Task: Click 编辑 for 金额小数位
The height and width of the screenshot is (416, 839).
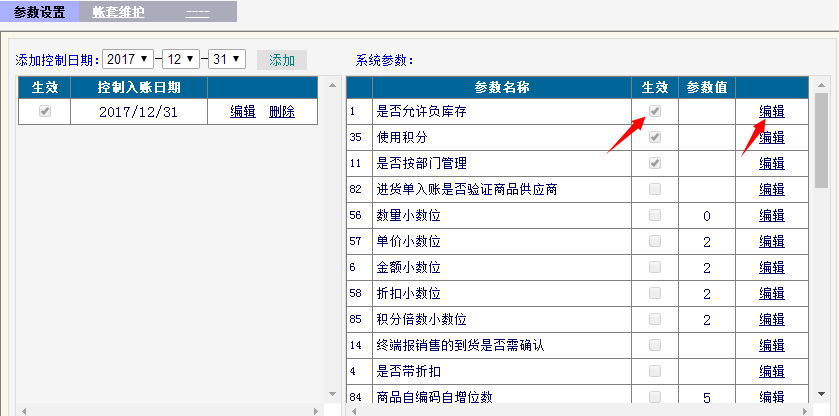Action: tap(772, 268)
